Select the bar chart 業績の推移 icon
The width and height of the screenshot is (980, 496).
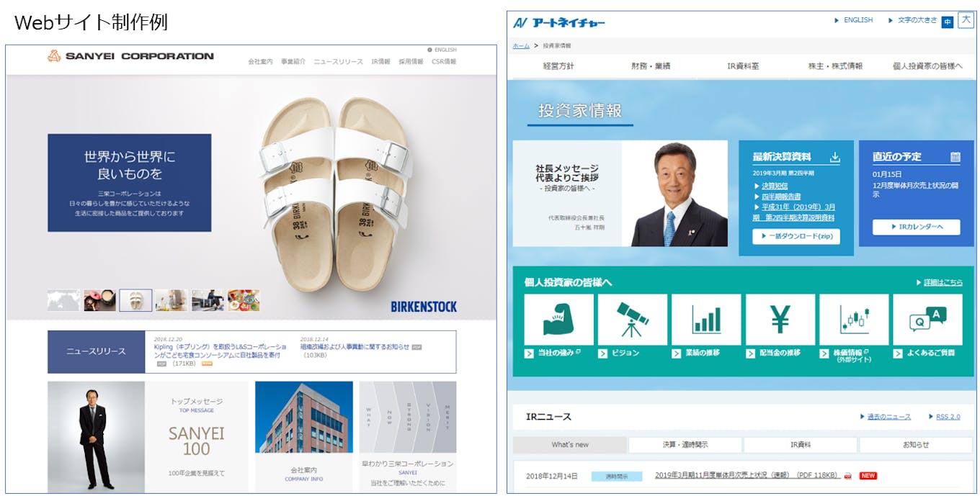706,320
